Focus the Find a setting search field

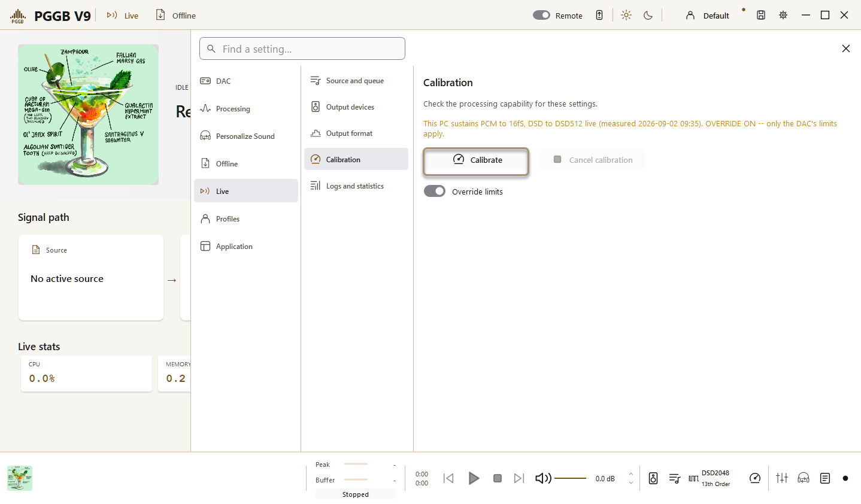[302, 48]
